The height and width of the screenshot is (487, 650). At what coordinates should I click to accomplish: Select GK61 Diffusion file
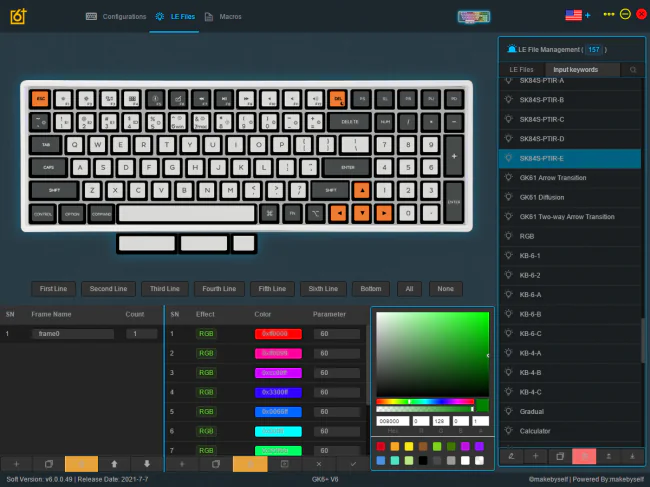tap(570, 197)
